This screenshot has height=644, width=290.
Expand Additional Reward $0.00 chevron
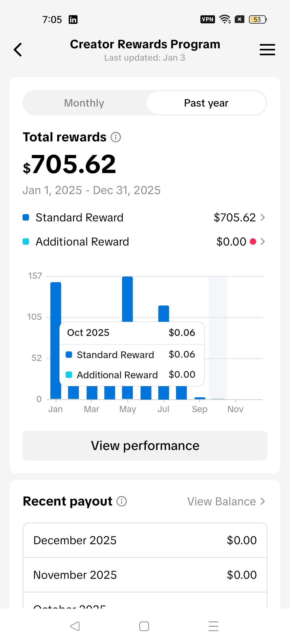tap(263, 242)
